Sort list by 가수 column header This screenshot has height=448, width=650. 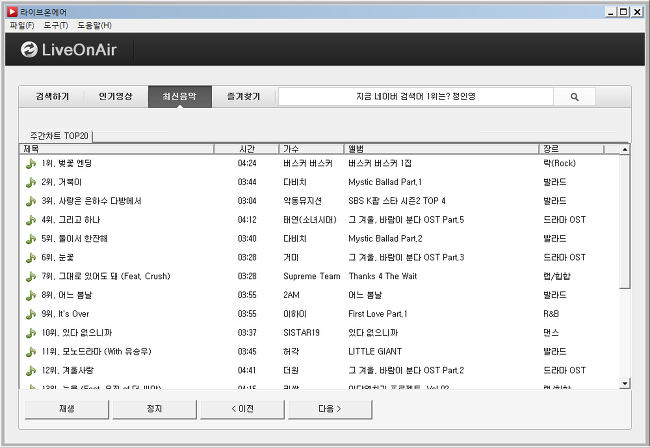[312, 149]
